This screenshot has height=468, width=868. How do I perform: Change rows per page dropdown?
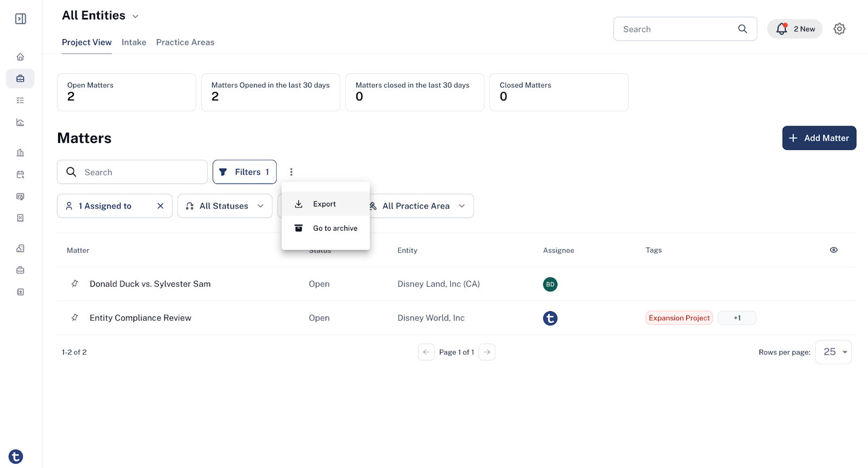point(833,352)
